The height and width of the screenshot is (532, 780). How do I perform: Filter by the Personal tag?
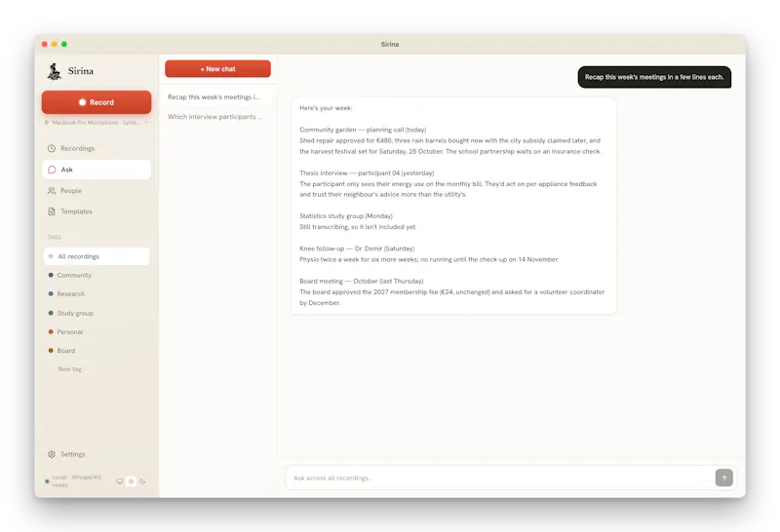tap(97, 331)
